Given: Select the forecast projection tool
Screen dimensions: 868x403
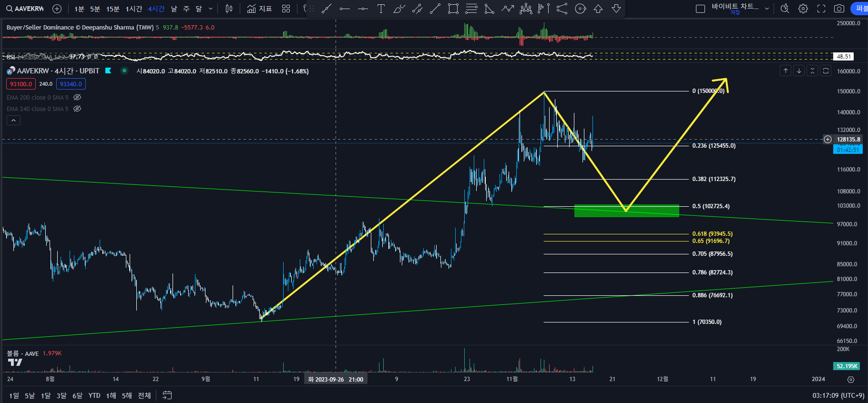Looking at the screenshot, I should tap(562, 9).
